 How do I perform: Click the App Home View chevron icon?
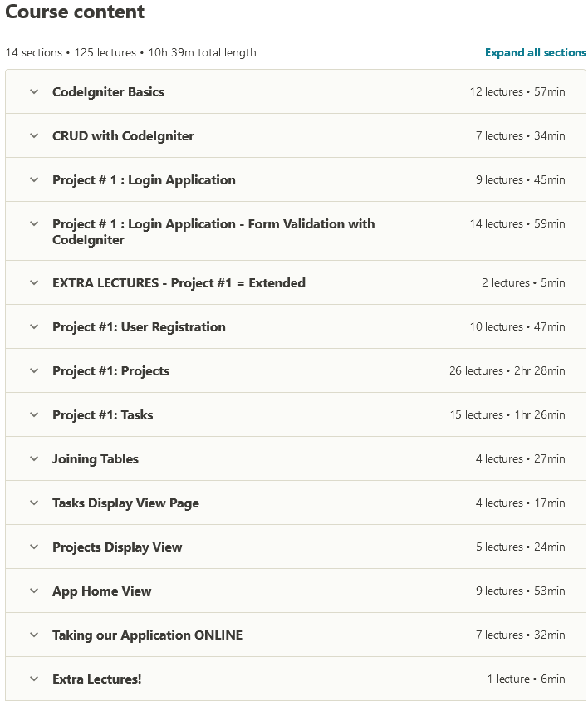pyautogui.click(x=34, y=591)
